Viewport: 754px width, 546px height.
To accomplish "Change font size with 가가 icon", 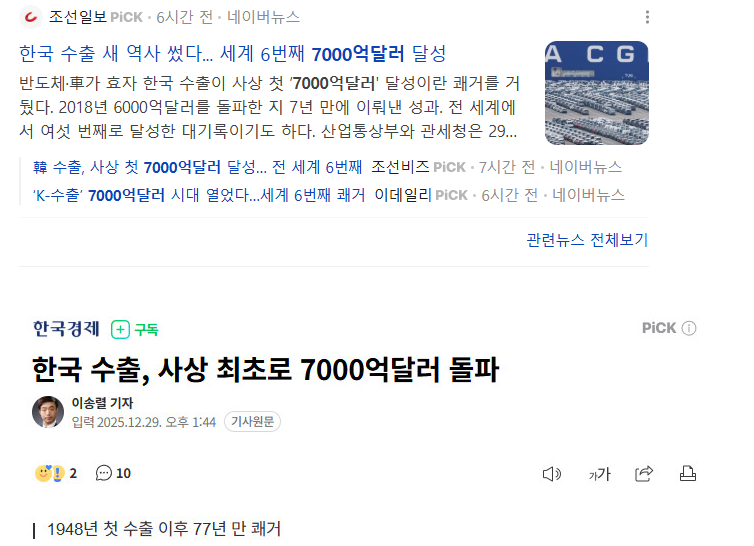I will [x=599, y=474].
